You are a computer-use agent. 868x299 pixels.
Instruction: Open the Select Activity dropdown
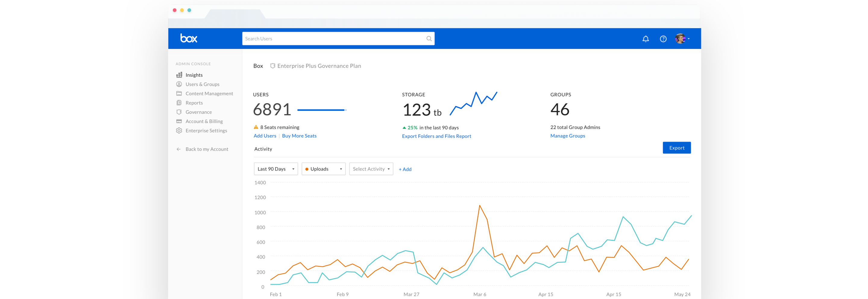click(371, 169)
